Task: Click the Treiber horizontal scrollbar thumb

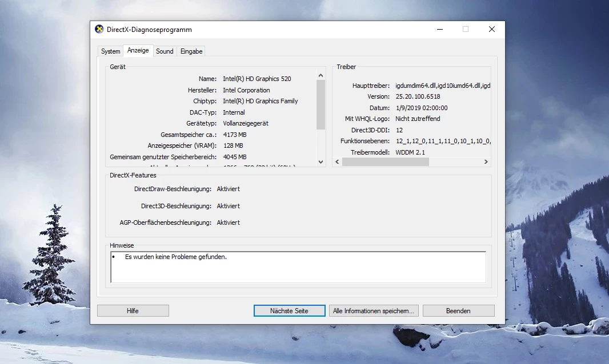Action: coord(385,162)
